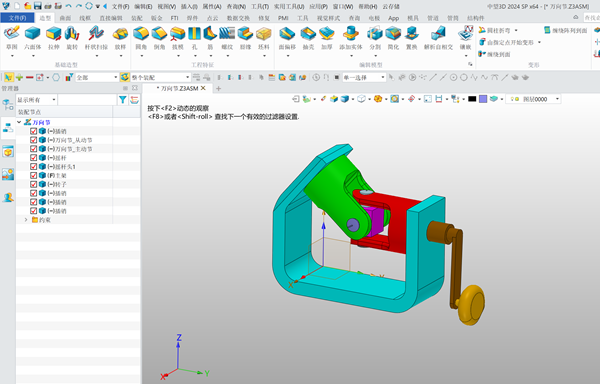Image resolution: width=600 pixels, height=384 pixels.
Task: Click the 缠绕阵列到面 command
Action: pos(566,30)
